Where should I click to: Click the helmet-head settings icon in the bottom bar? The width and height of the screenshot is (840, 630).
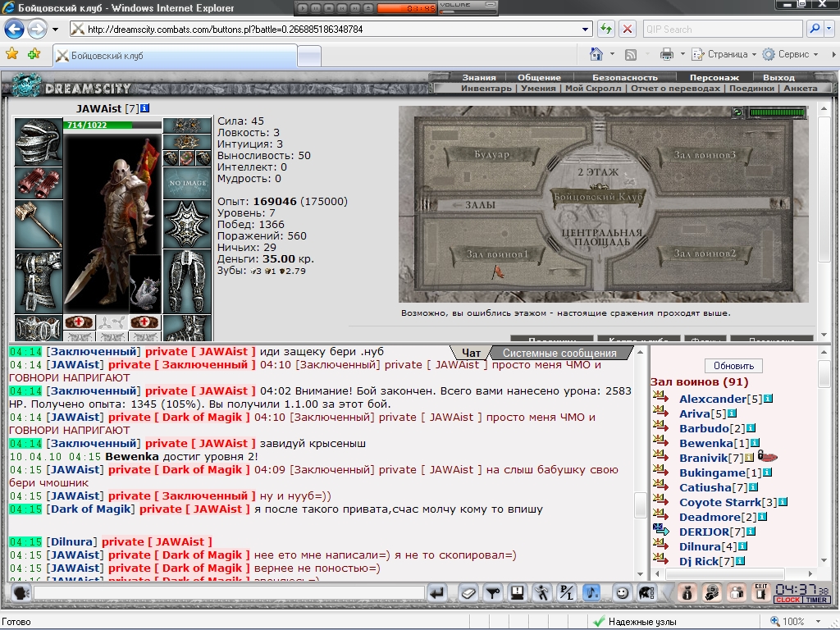click(x=646, y=593)
